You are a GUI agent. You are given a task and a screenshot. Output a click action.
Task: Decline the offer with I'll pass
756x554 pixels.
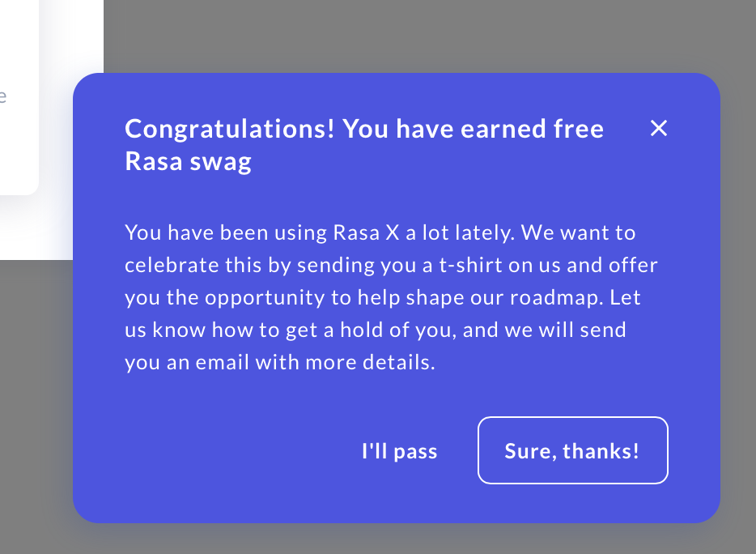click(x=400, y=451)
